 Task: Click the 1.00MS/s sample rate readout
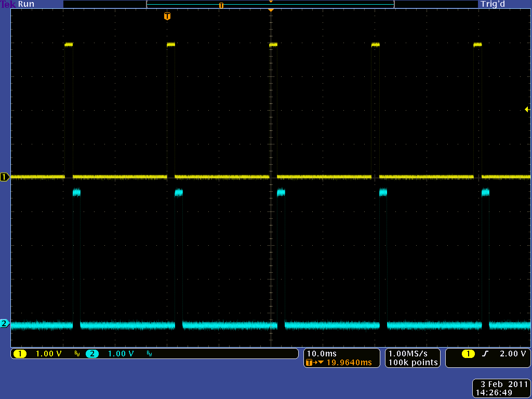click(413, 354)
